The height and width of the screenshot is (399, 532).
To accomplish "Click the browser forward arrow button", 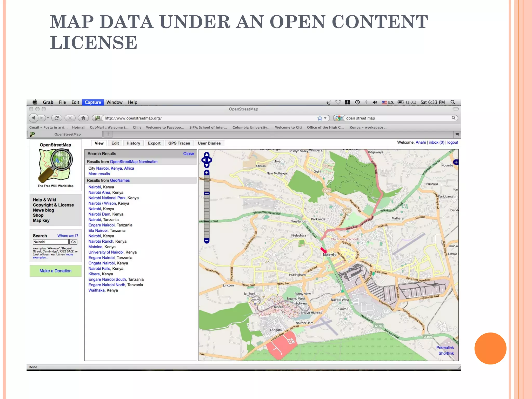I will pyautogui.click(x=42, y=118).
